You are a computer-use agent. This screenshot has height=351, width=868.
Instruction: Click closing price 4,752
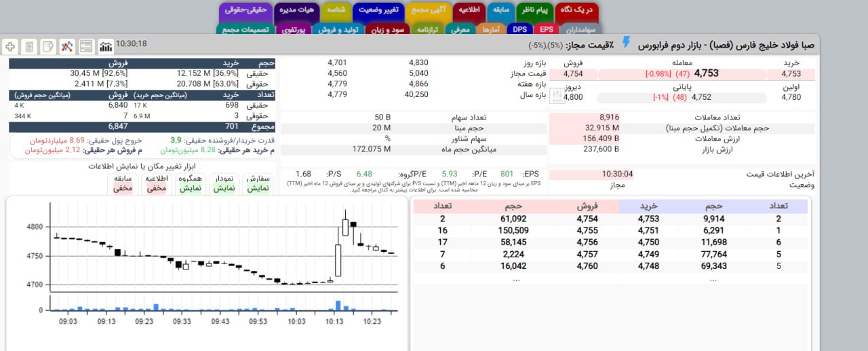701,97
